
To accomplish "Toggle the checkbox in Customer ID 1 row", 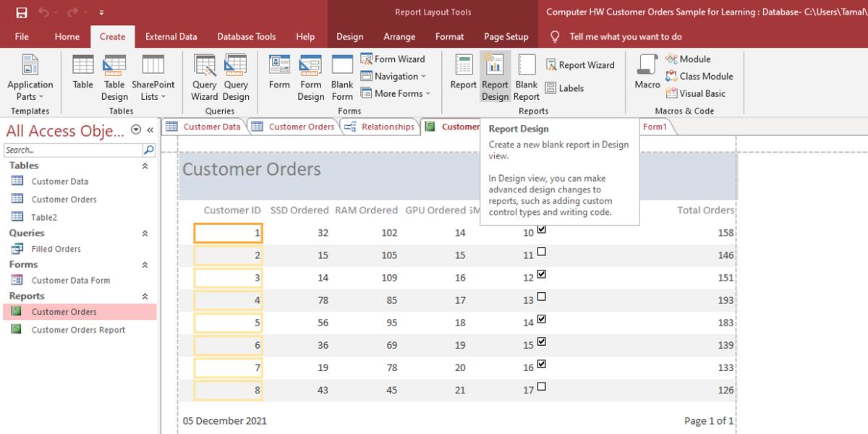I will point(542,229).
